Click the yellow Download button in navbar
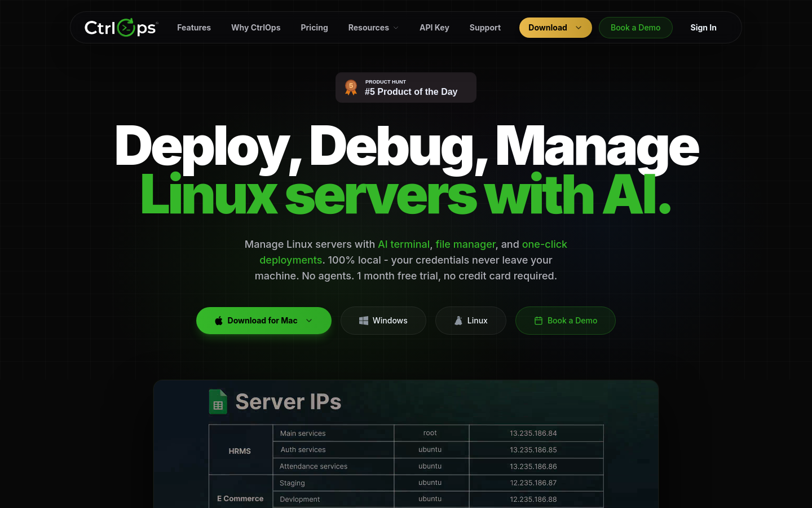Viewport: 812px width, 508px height. pyautogui.click(x=555, y=28)
